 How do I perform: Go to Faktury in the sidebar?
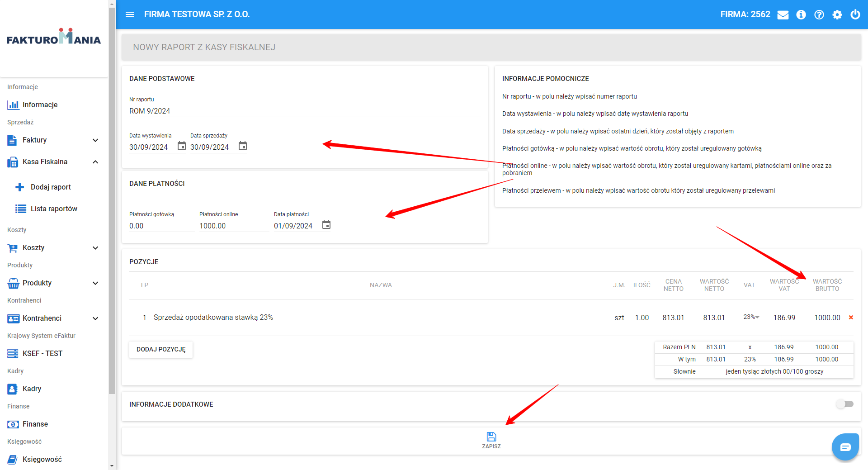pos(35,140)
